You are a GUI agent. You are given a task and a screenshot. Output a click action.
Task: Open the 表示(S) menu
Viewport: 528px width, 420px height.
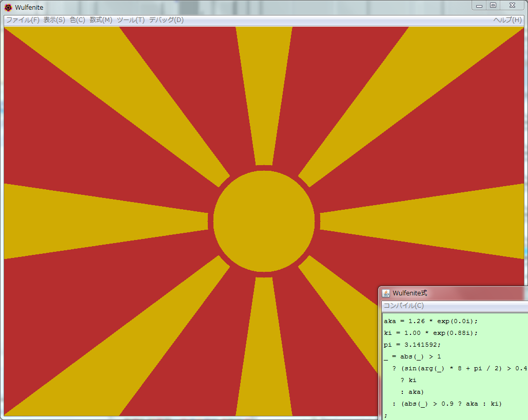pos(54,20)
